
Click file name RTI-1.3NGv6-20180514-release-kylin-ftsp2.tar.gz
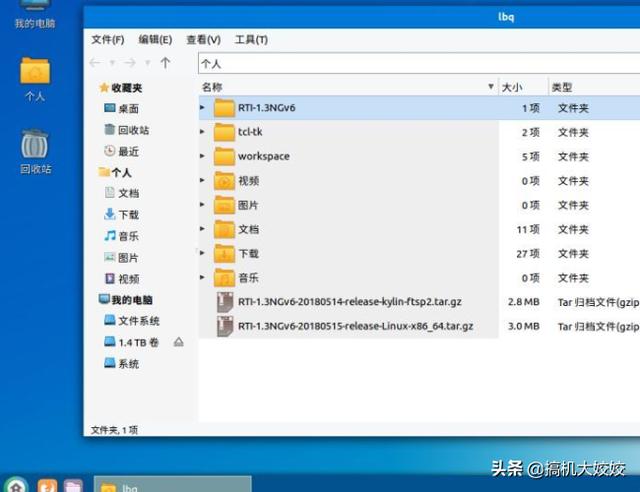350,302
